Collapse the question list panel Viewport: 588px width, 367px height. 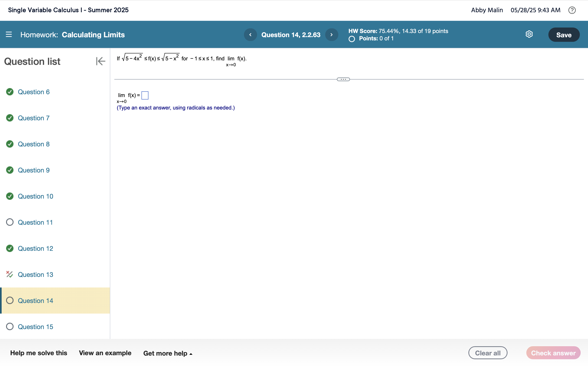pos(100,61)
